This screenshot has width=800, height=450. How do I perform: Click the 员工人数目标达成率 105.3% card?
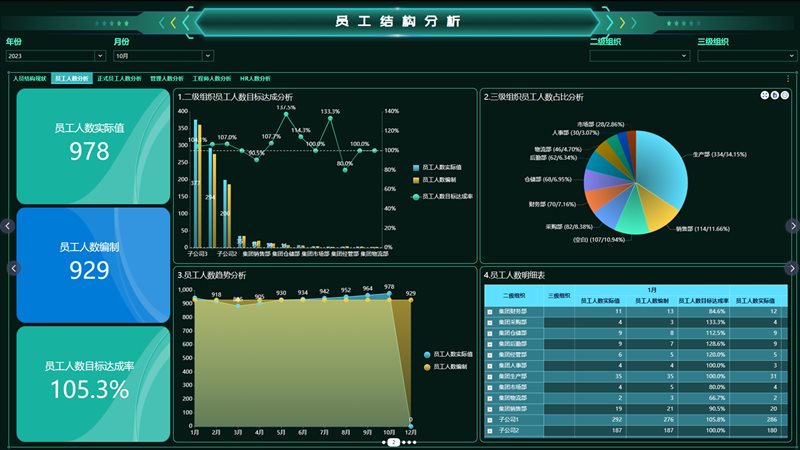[93, 384]
